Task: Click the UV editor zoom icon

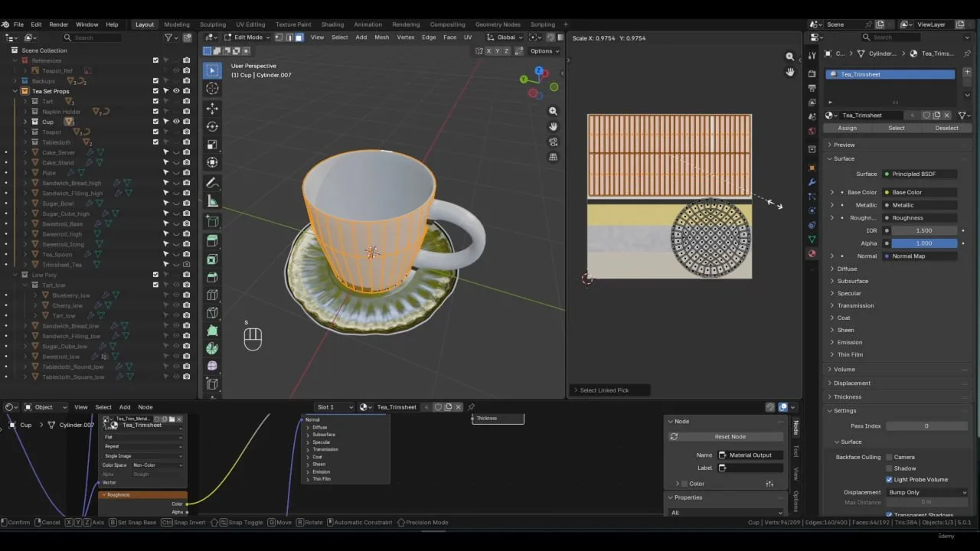Action: tap(790, 57)
